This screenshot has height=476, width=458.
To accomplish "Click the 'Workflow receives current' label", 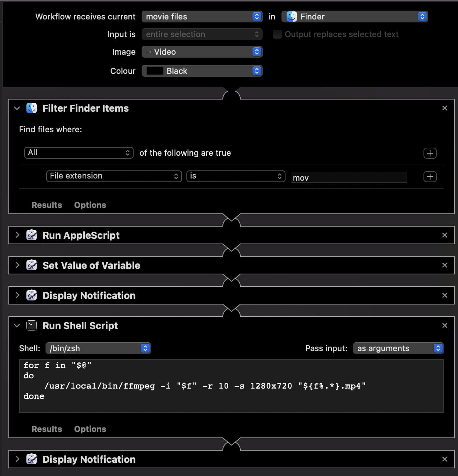I will [x=86, y=17].
